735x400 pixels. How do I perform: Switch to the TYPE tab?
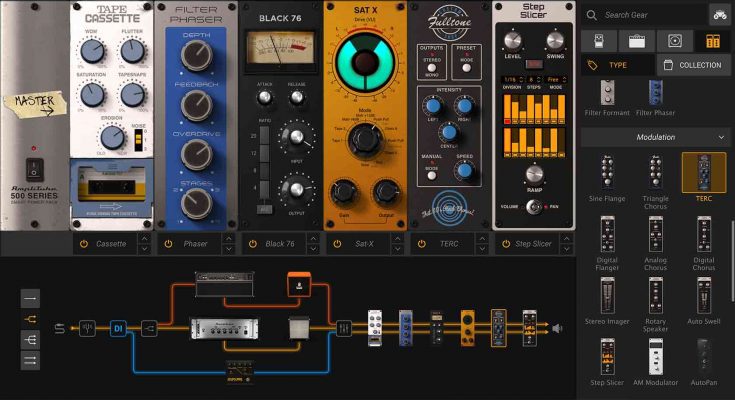[x=617, y=65]
